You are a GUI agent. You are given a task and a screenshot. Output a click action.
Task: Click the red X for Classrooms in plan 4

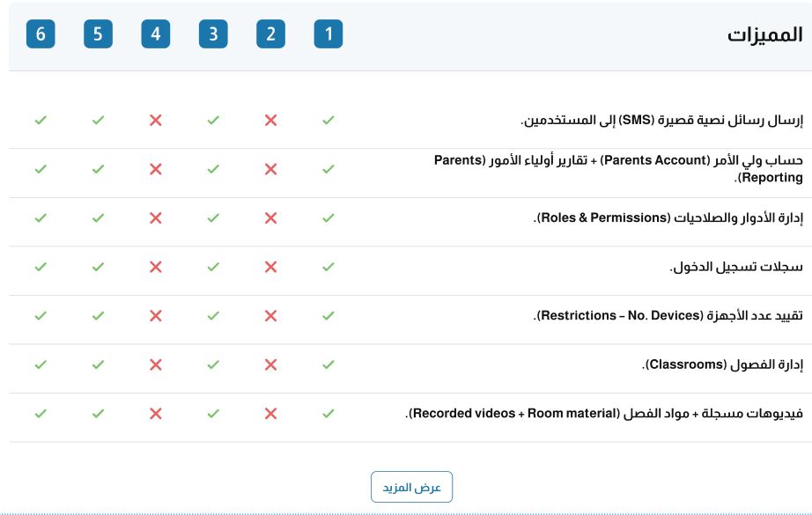pos(155,364)
